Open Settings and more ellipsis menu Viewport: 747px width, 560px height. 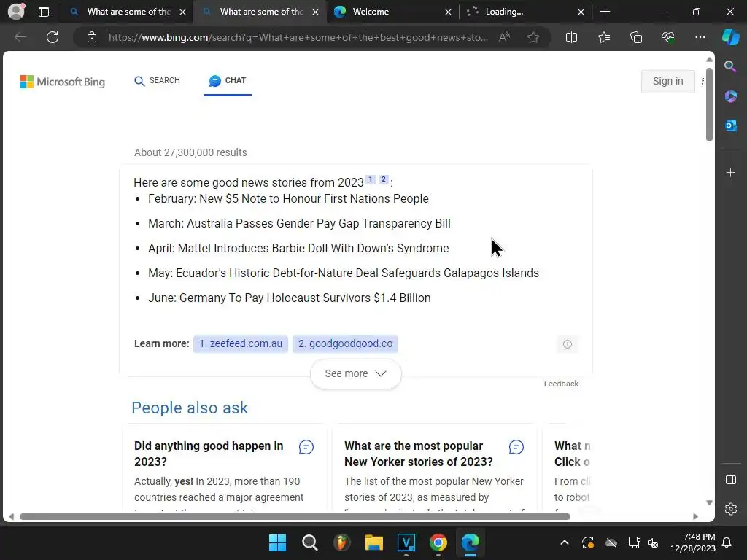pyautogui.click(x=700, y=37)
